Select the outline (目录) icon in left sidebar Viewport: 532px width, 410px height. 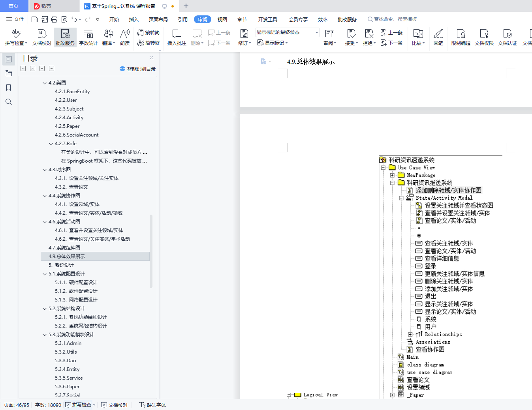pyautogui.click(x=9, y=59)
